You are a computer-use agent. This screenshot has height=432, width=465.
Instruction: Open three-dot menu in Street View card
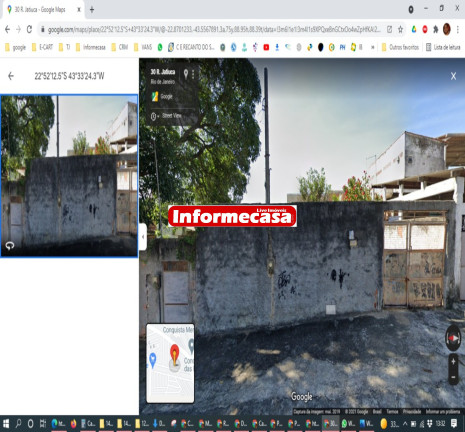click(193, 74)
